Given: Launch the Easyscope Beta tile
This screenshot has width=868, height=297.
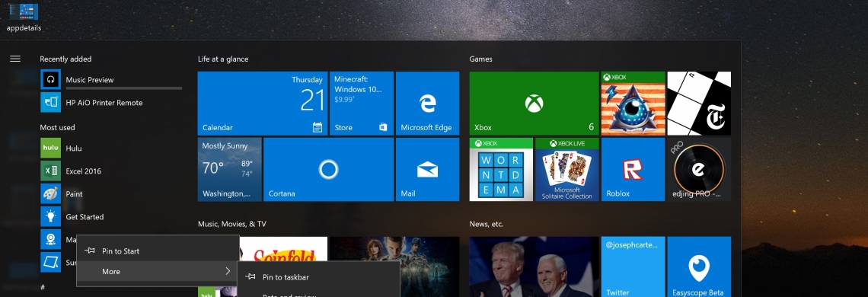Looking at the screenshot, I should click(699, 267).
